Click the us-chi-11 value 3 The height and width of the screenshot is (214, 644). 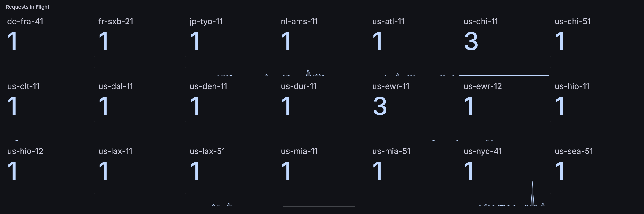pos(471,41)
